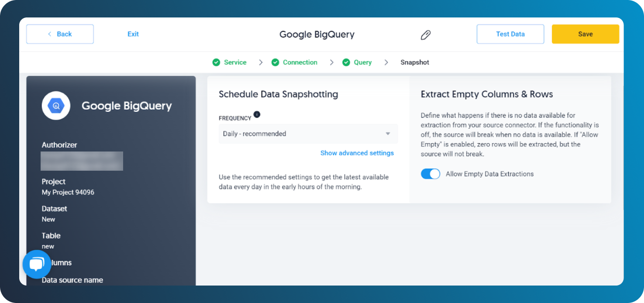
Task: Open the Frequency dropdown showing Daily - recommended
Action: point(307,134)
